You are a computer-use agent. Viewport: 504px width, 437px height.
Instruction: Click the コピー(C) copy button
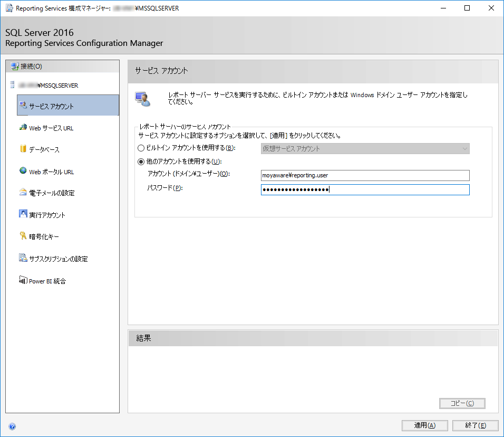[x=462, y=403]
